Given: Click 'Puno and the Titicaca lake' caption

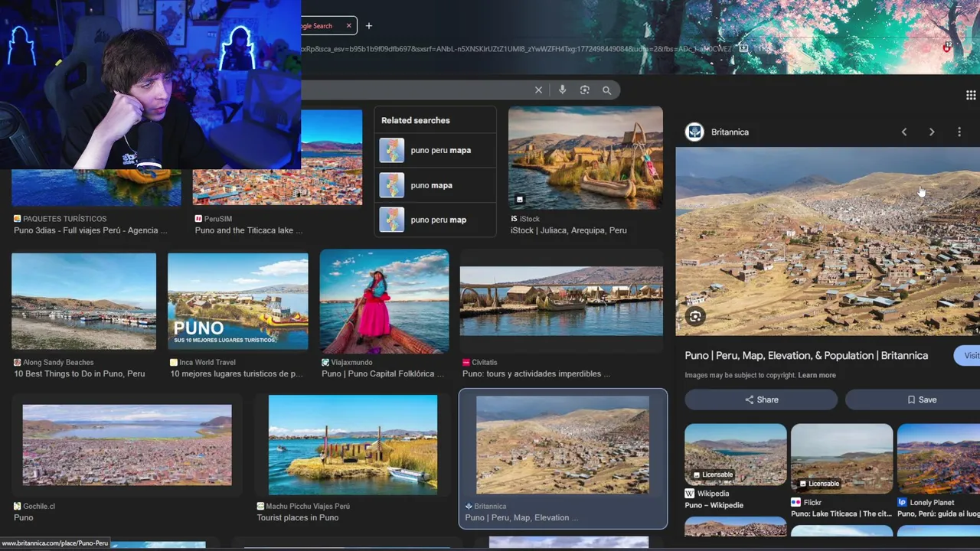Looking at the screenshot, I should pos(249,230).
